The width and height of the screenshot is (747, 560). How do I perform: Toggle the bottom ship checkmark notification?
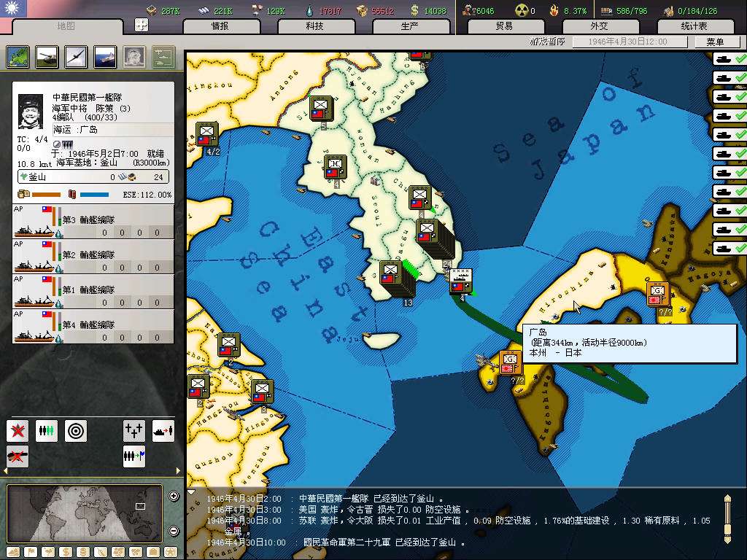pyautogui.click(x=729, y=248)
